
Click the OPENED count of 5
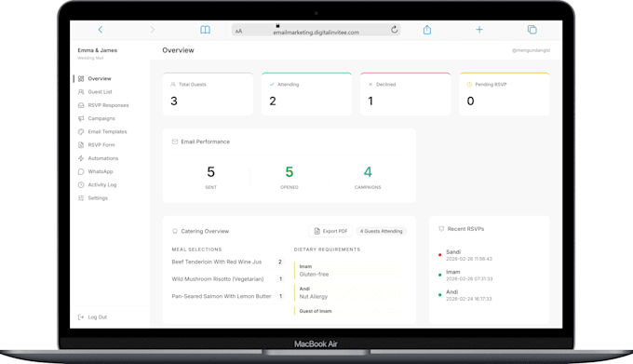tap(290, 172)
